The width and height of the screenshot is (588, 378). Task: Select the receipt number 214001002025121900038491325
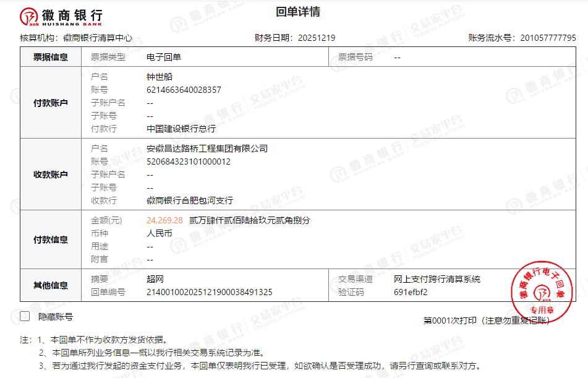pos(209,292)
